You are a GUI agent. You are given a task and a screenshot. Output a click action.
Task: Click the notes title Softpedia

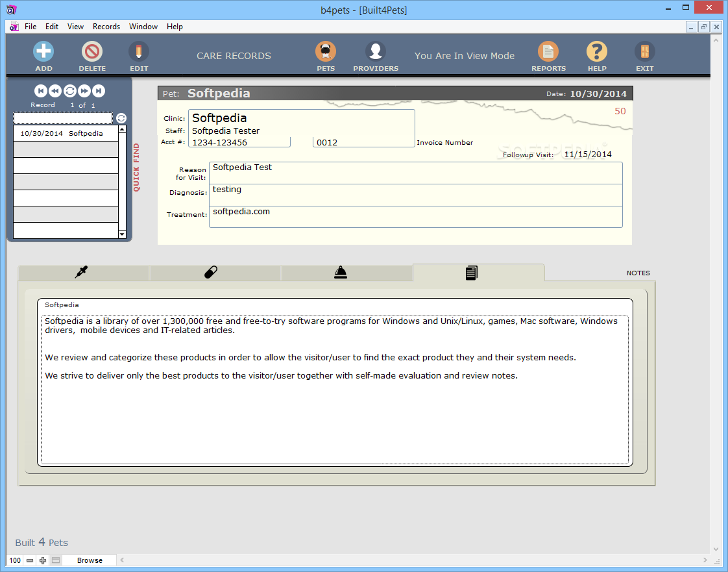pos(62,305)
